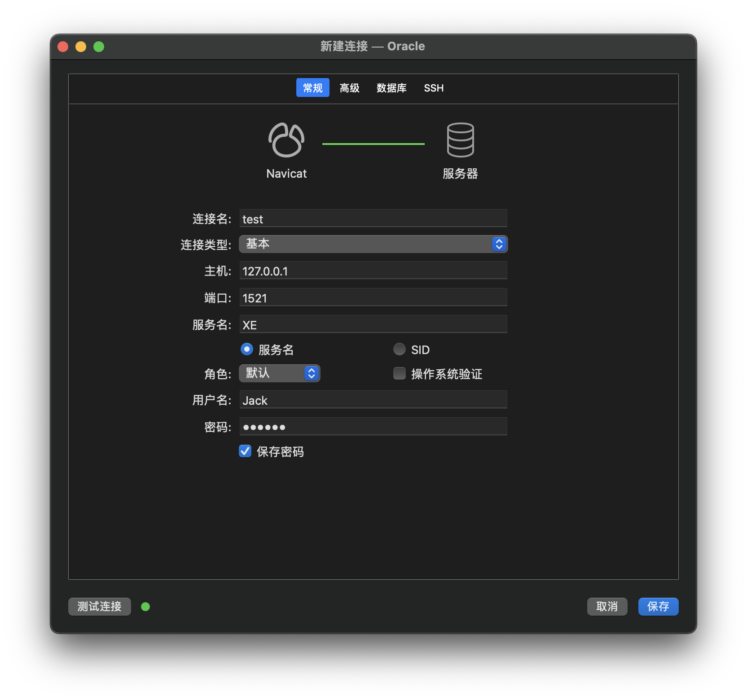Image resolution: width=747 pixels, height=700 pixels.
Task: Click the Navicat label text
Action: (286, 174)
